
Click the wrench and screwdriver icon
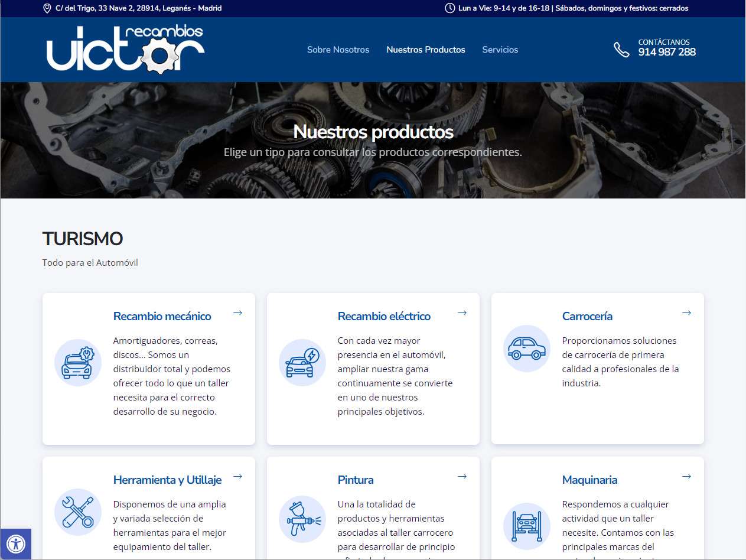(x=77, y=512)
